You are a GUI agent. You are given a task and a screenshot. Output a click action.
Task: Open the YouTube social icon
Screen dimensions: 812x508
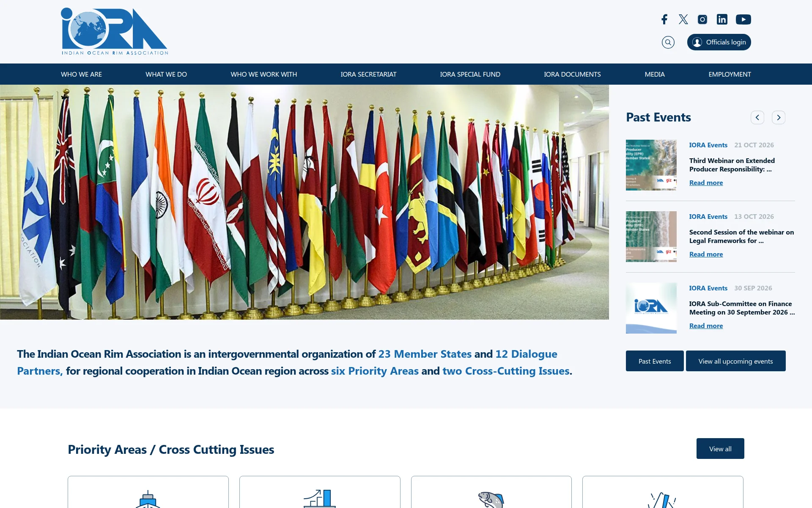(743, 19)
